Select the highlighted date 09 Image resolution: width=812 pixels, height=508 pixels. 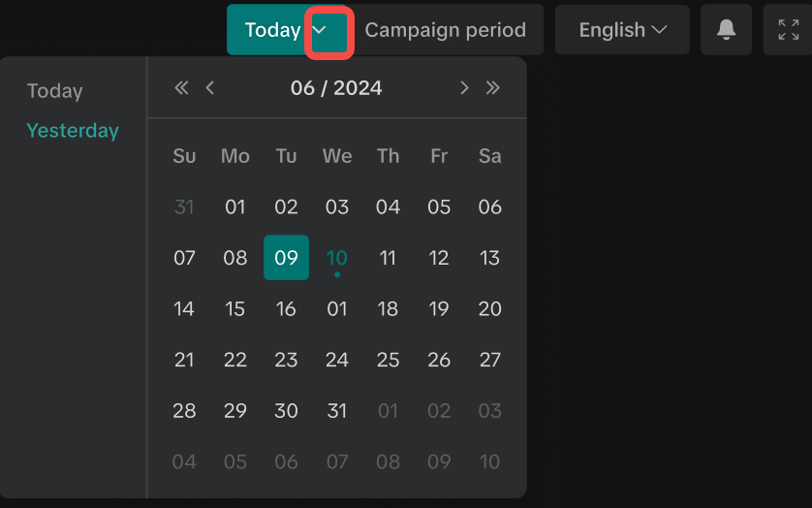(286, 258)
